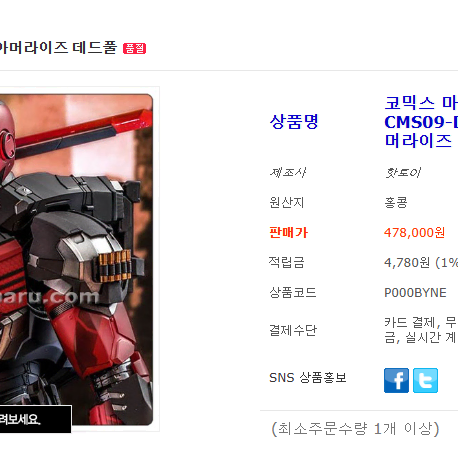Click the 478,000원 sale price
Screen dimensions: 458x458
[x=414, y=232]
